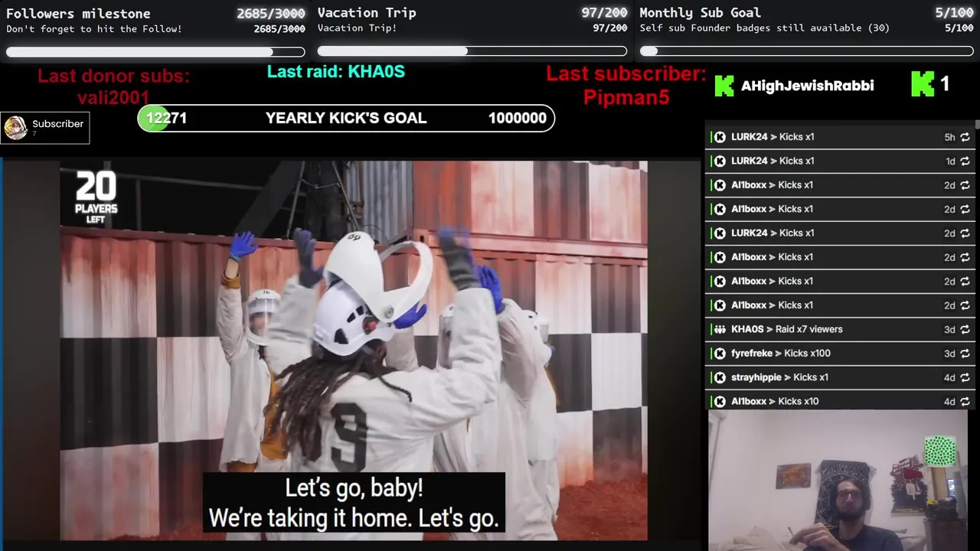Image resolution: width=980 pixels, height=551 pixels.
Task: Click the replay icon on LURK24 5h row
Action: [965, 137]
